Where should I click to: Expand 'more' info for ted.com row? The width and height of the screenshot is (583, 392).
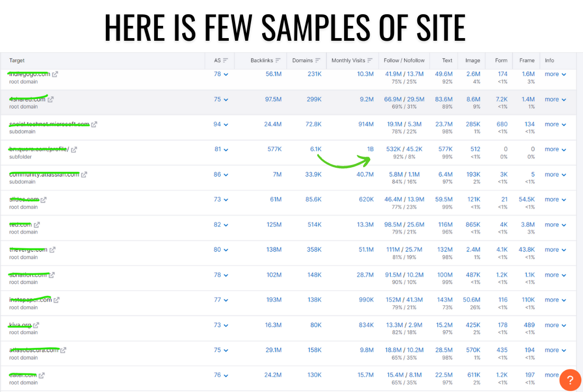[x=555, y=225]
